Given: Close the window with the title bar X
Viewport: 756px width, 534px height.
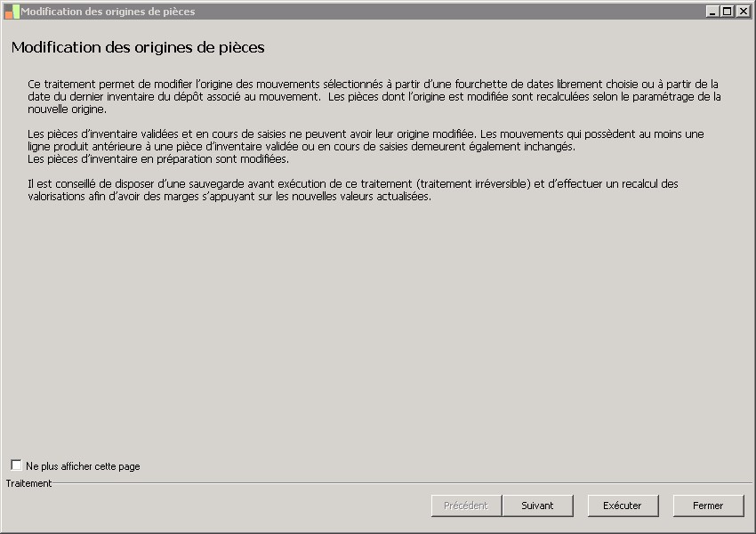Looking at the screenshot, I should (743, 12).
